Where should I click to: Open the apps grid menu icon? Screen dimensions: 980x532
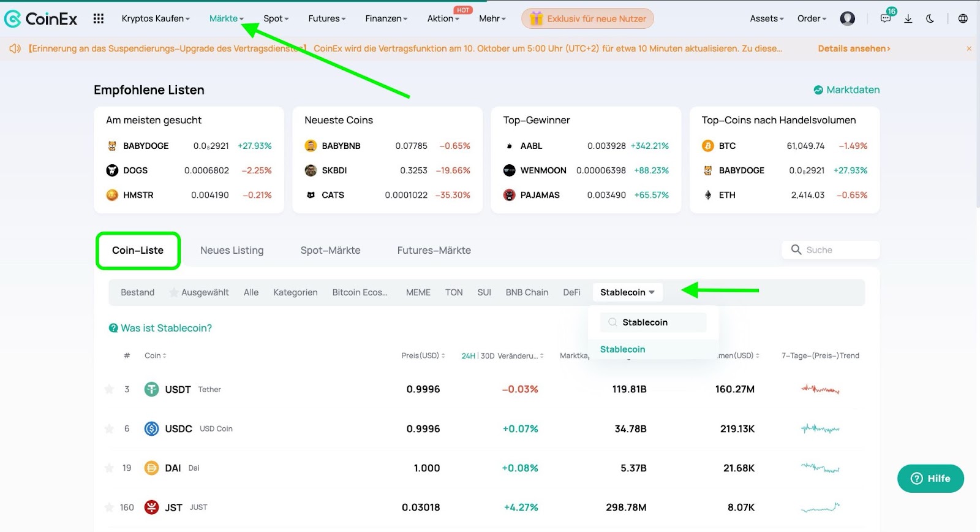[x=99, y=19]
